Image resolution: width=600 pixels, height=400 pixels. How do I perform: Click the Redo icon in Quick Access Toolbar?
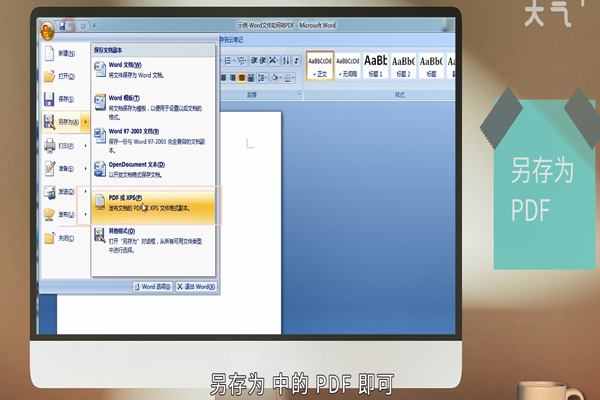click(x=83, y=26)
